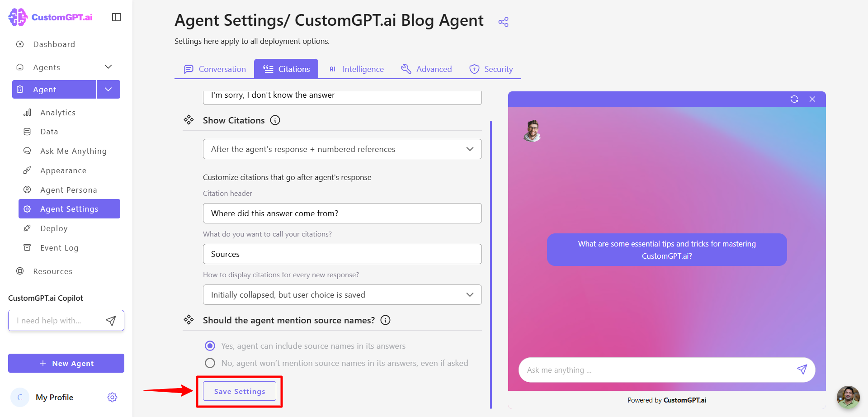Open the Deploy page
Screen dimensions: 868x417
point(54,228)
